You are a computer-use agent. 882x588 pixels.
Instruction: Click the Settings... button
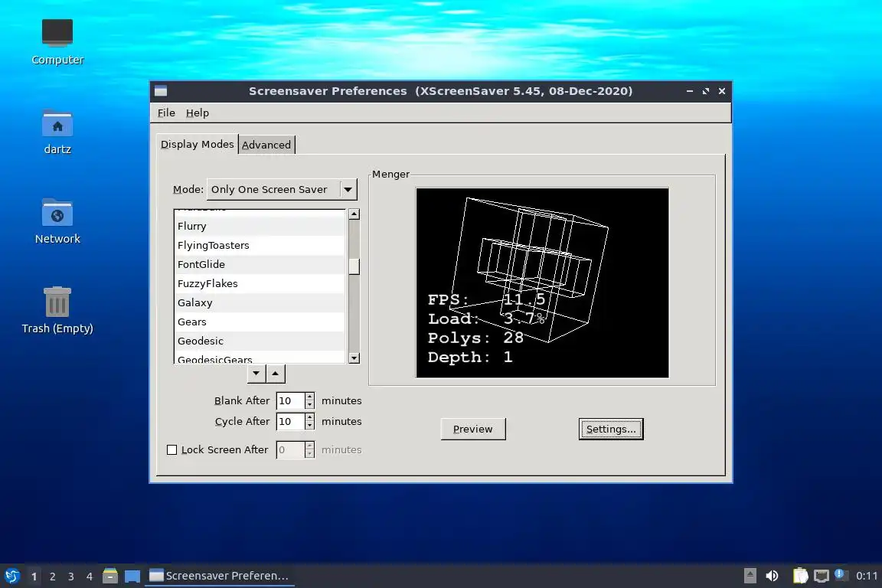pyautogui.click(x=611, y=430)
